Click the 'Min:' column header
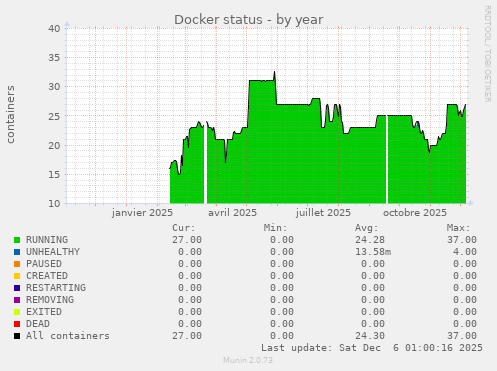The image size is (497, 371). 275,228
